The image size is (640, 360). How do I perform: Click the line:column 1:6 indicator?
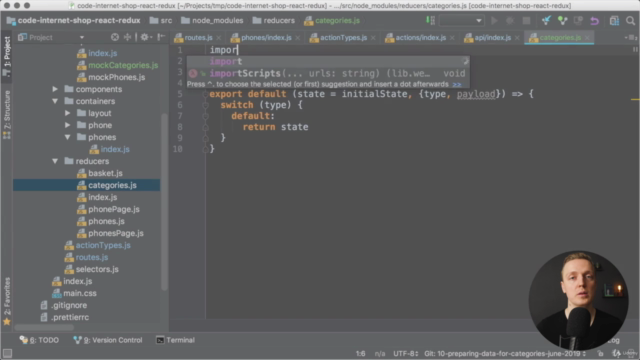[x=360, y=353]
